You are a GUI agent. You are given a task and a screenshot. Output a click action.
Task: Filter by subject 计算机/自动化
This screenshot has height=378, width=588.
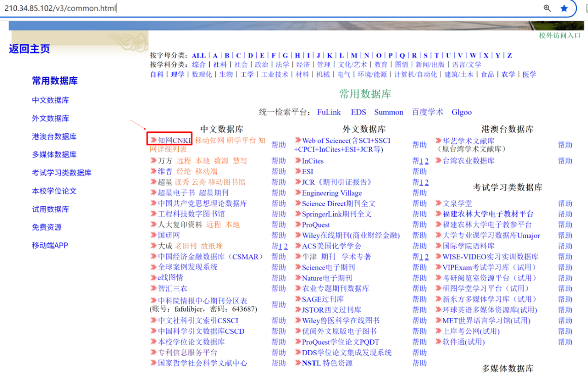click(415, 74)
